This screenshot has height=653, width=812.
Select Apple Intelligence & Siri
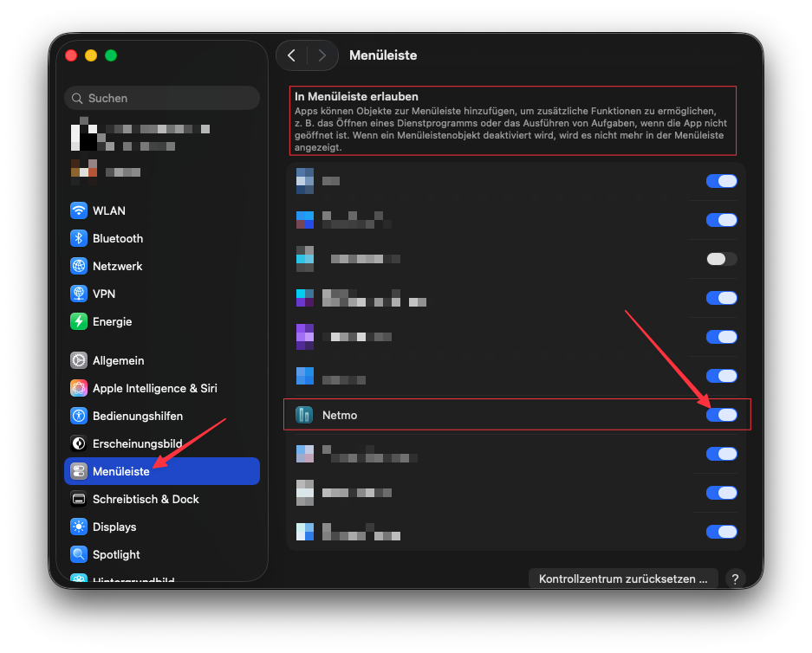tap(162, 388)
